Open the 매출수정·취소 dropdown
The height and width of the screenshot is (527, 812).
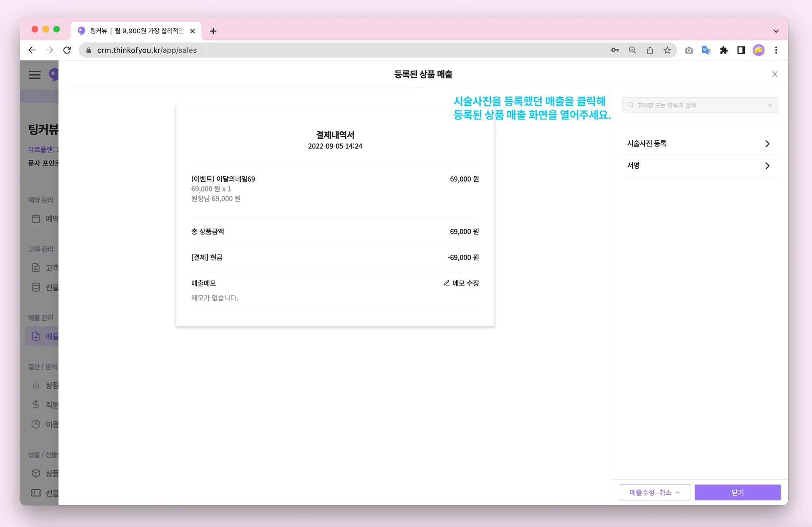[655, 492]
